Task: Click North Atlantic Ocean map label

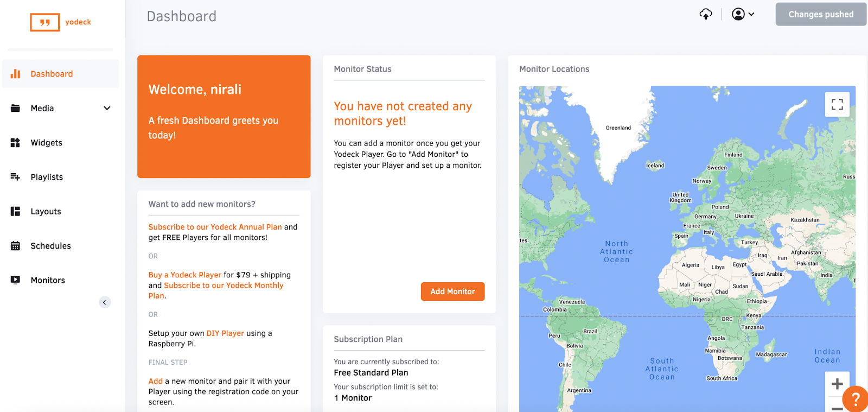Action: pyautogui.click(x=616, y=252)
